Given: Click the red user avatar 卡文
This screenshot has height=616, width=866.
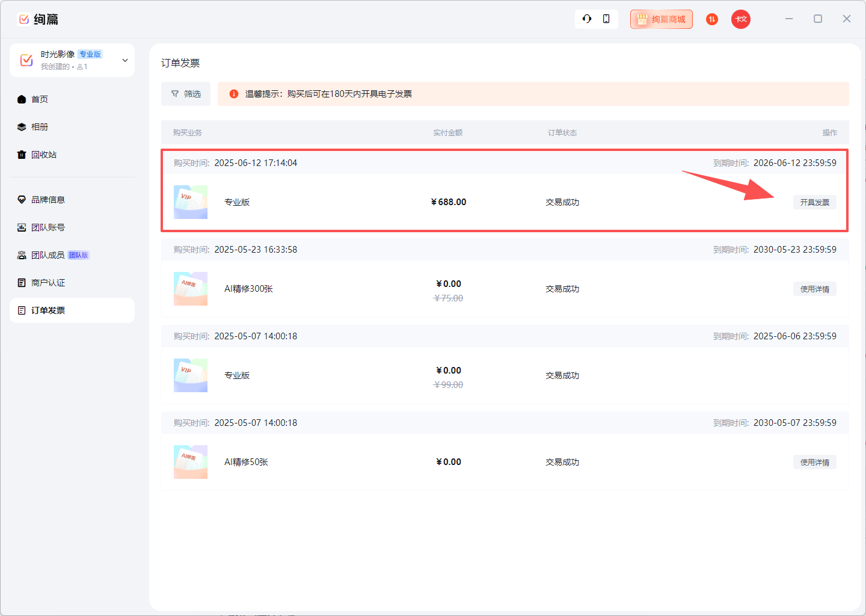Looking at the screenshot, I should (x=740, y=19).
